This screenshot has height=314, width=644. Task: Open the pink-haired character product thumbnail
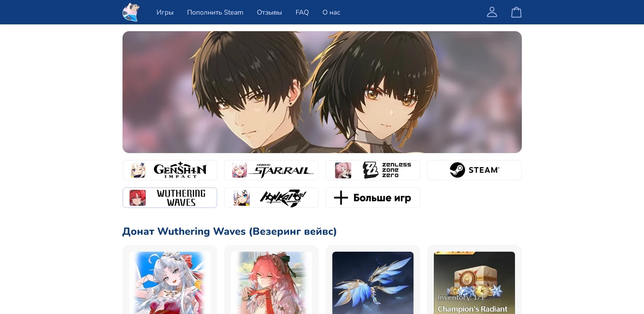(271, 283)
